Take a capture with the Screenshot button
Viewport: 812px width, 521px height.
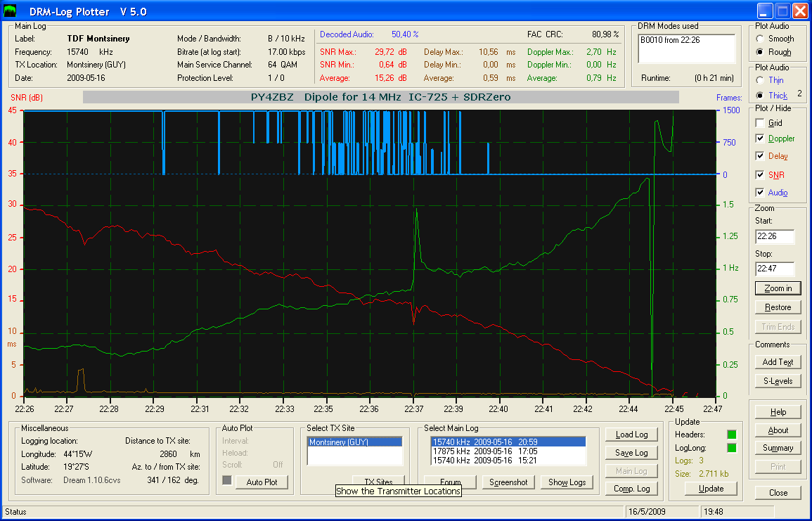click(x=509, y=482)
